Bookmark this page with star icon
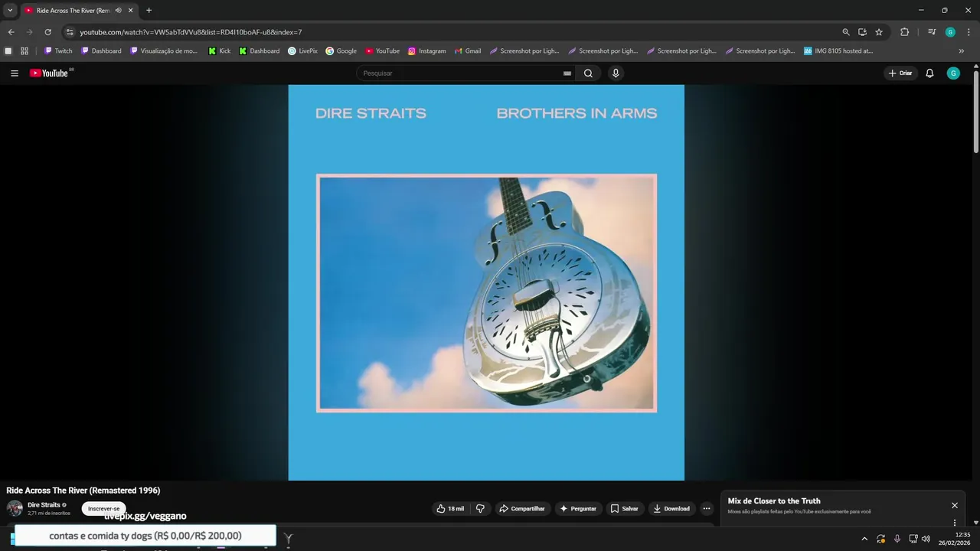Image resolution: width=980 pixels, height=551 pixels. 879,32
